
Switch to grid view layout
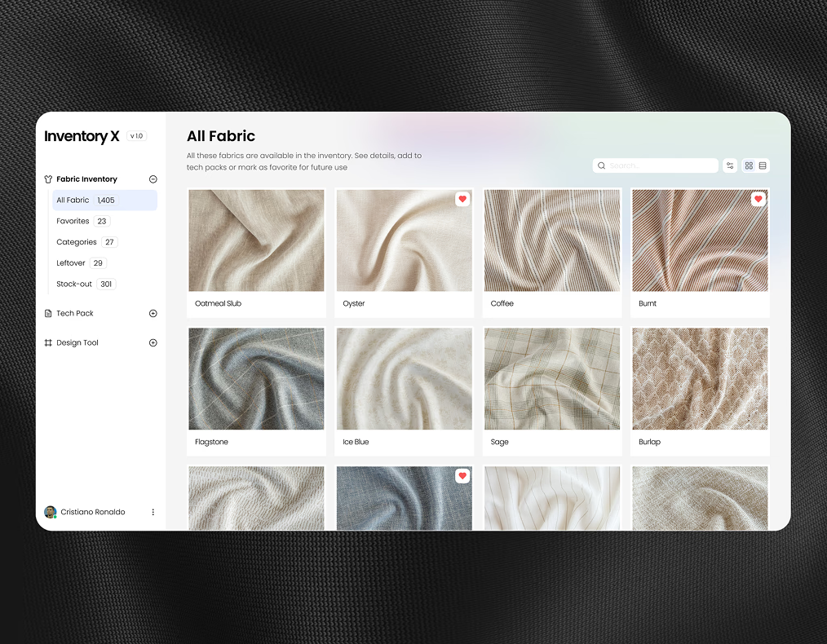point(749,165)
